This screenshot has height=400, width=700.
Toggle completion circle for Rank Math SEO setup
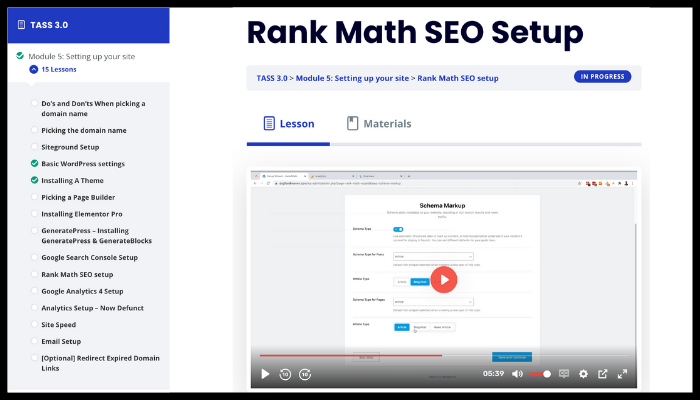tap(34, 274)
